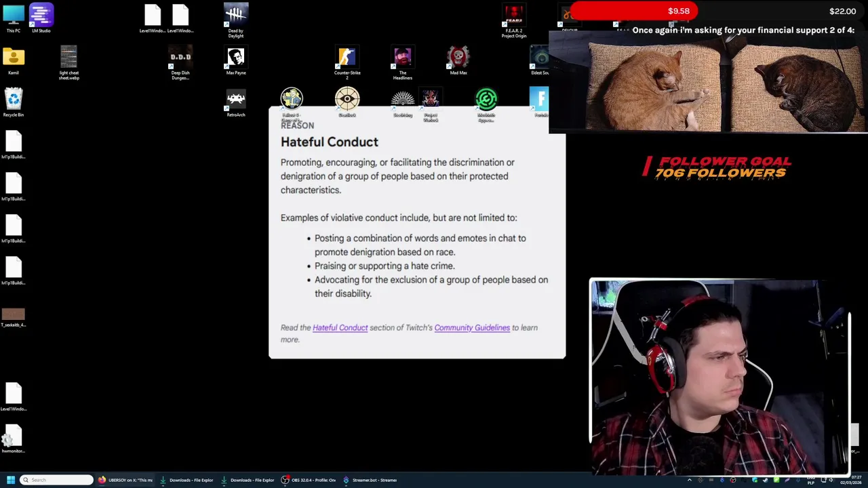The width and height of the screenshot is (868, 488).
Task: Select the T_sexkatb_4 image file
Action: [14, 317]
